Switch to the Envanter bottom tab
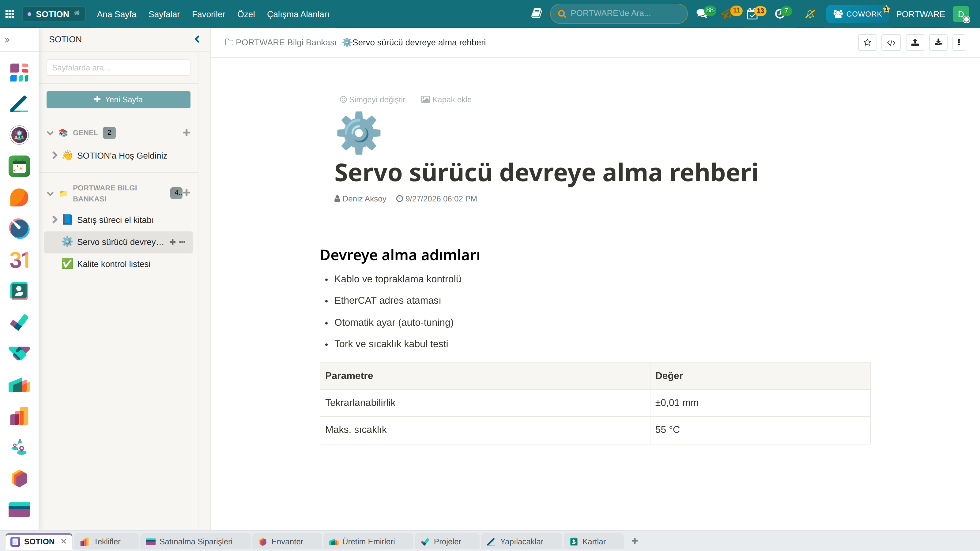980x551 pixels. 287,542
